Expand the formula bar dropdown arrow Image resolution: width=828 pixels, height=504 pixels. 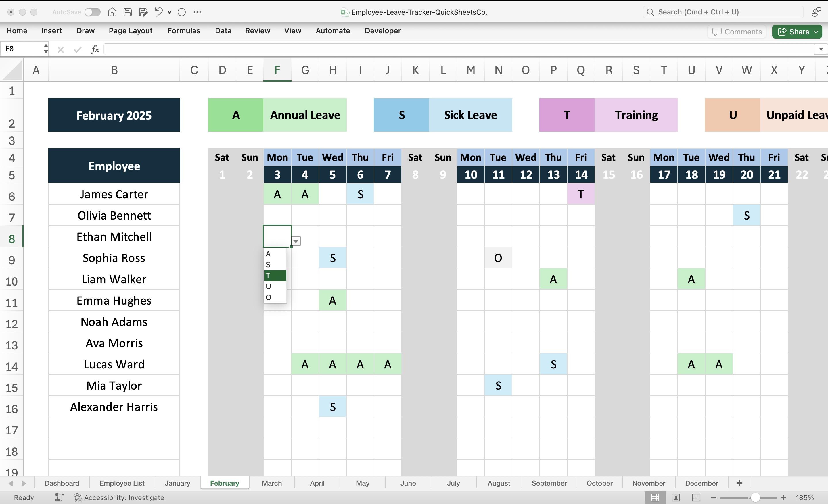(820, 49)
